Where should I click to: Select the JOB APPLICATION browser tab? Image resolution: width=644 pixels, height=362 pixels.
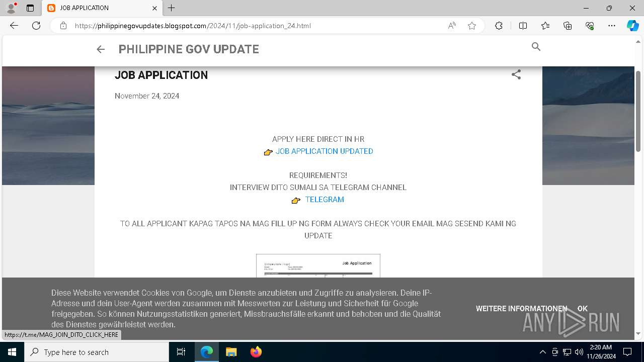tap(102, 8)
